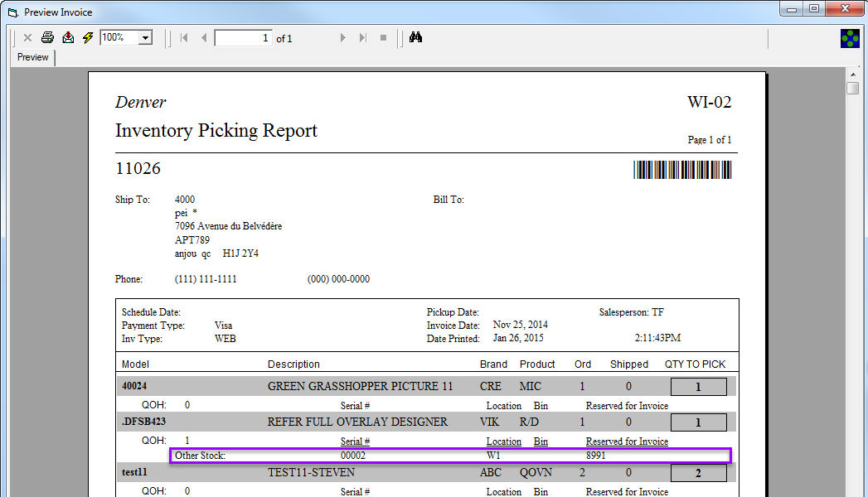Click the Shipped column header
The image size is (868, 497).
(629, 364)
